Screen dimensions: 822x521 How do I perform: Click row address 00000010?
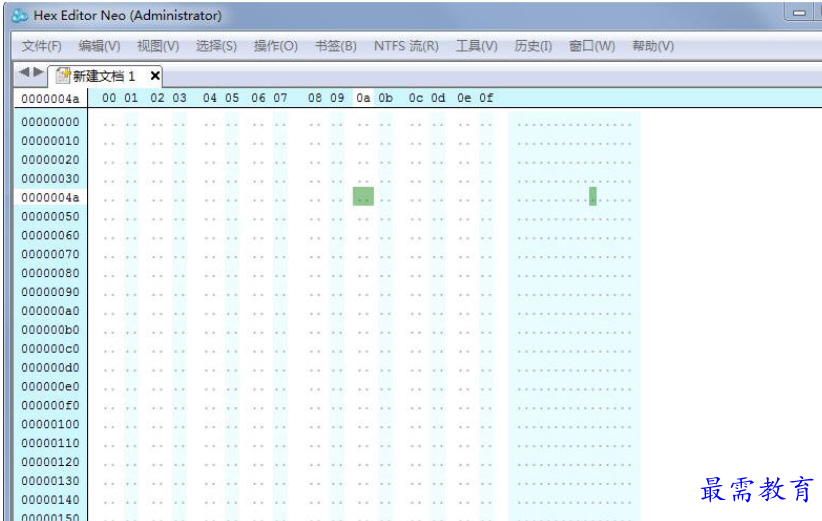(x=50, y=141)
